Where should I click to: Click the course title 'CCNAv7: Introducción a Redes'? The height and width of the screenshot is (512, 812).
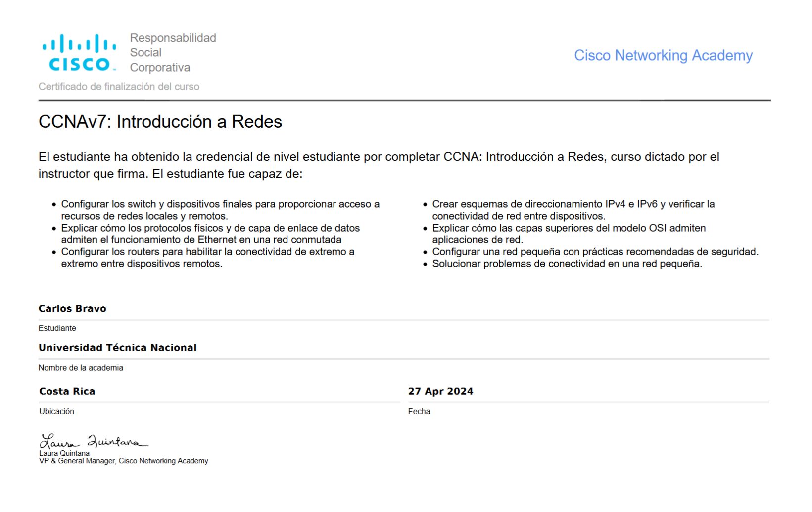click(160, 122)
